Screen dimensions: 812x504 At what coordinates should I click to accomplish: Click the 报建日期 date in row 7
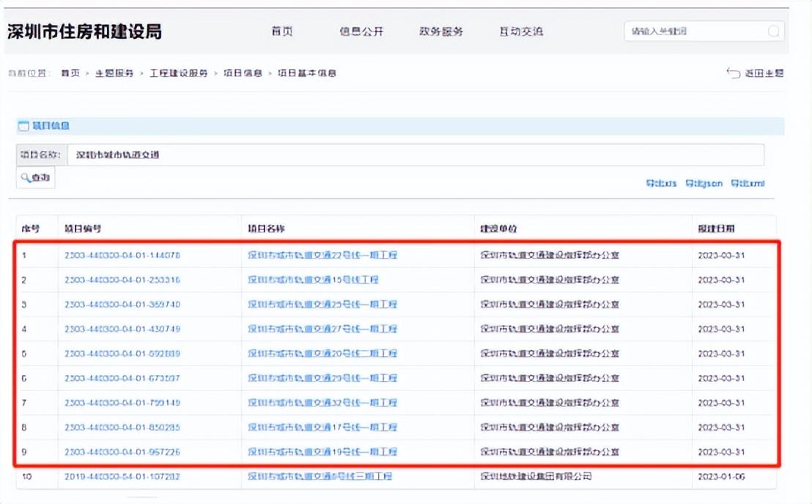[721, 403]
